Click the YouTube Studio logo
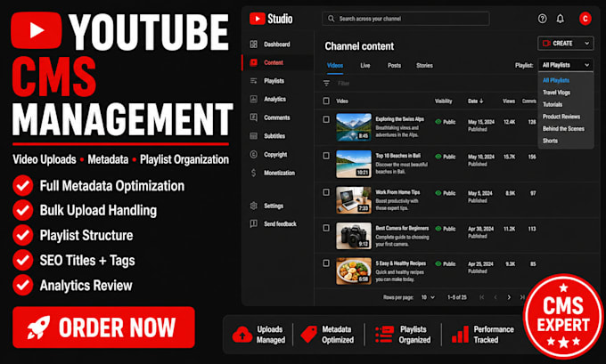The image size is (606, 364). [x=271, y=19]
